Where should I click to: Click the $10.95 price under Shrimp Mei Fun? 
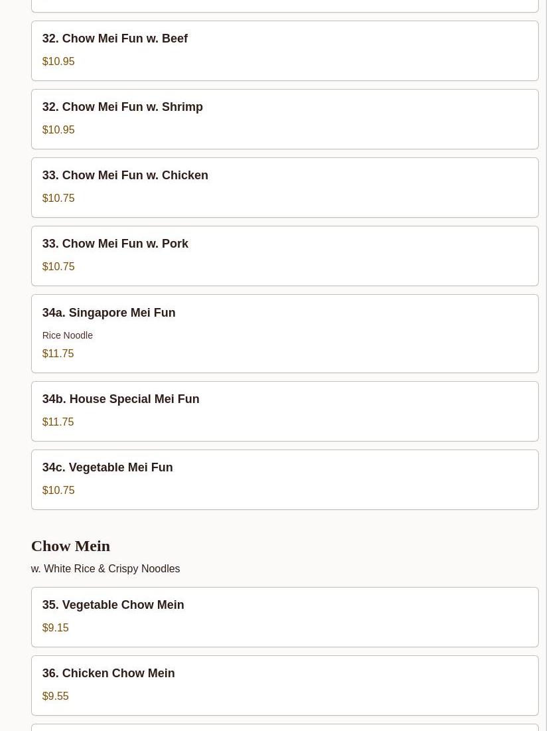point(58,129)
